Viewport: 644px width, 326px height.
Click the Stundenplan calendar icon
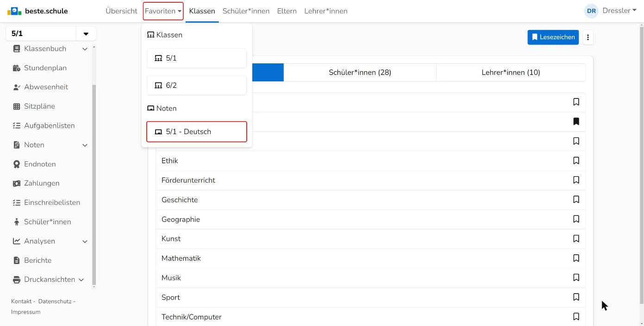tap(17, 68)
